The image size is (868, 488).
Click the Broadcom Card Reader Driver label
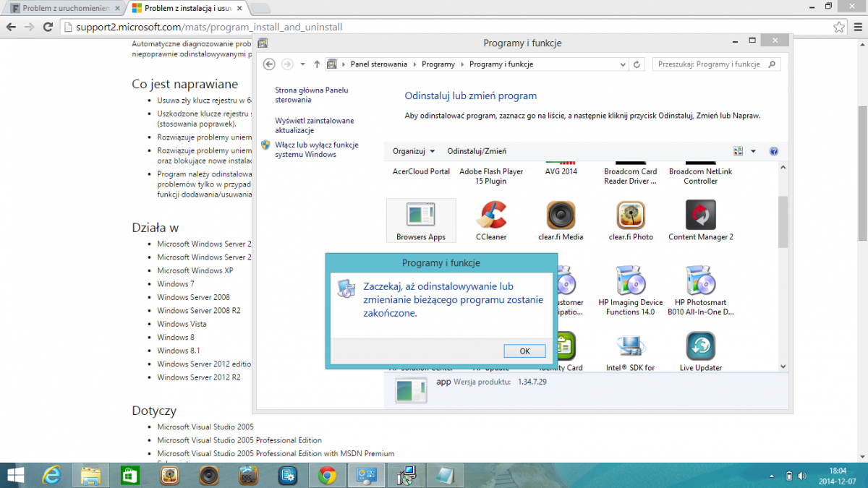click(631, 176)
